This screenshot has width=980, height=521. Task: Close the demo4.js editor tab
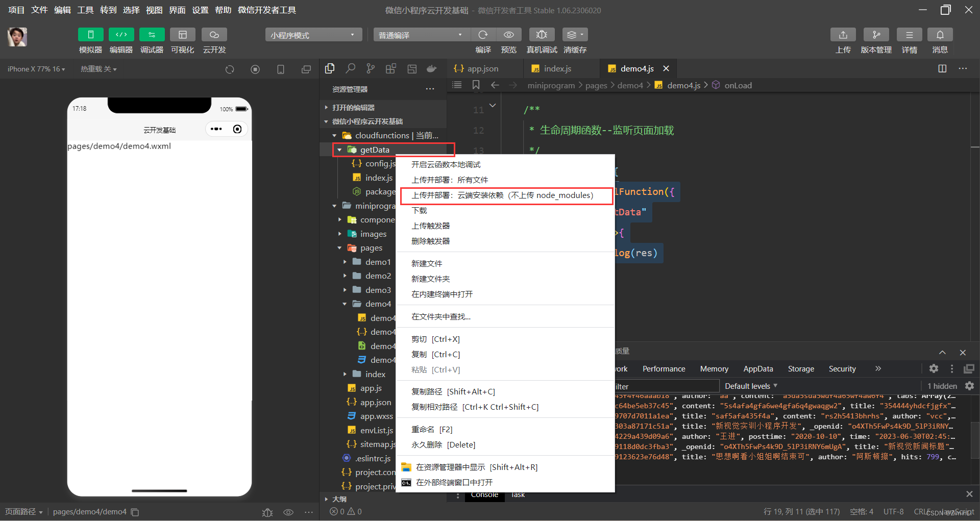tap(666, 68)
